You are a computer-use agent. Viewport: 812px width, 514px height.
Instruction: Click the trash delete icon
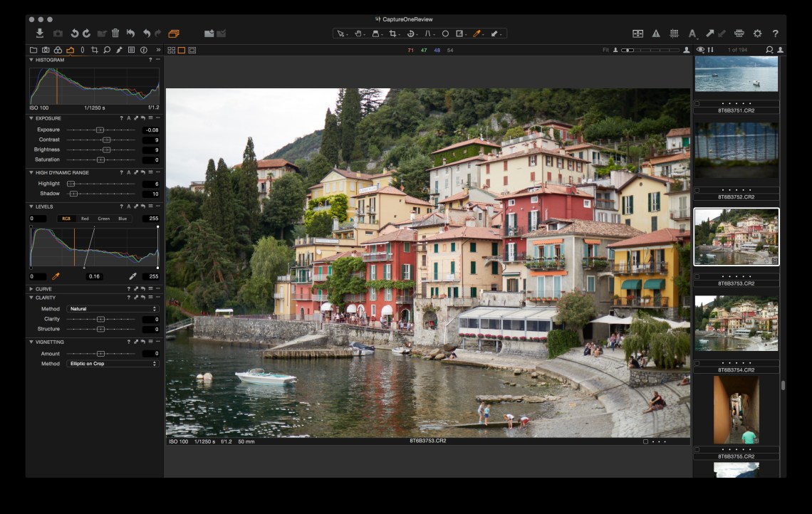click(x=115, y=33)
